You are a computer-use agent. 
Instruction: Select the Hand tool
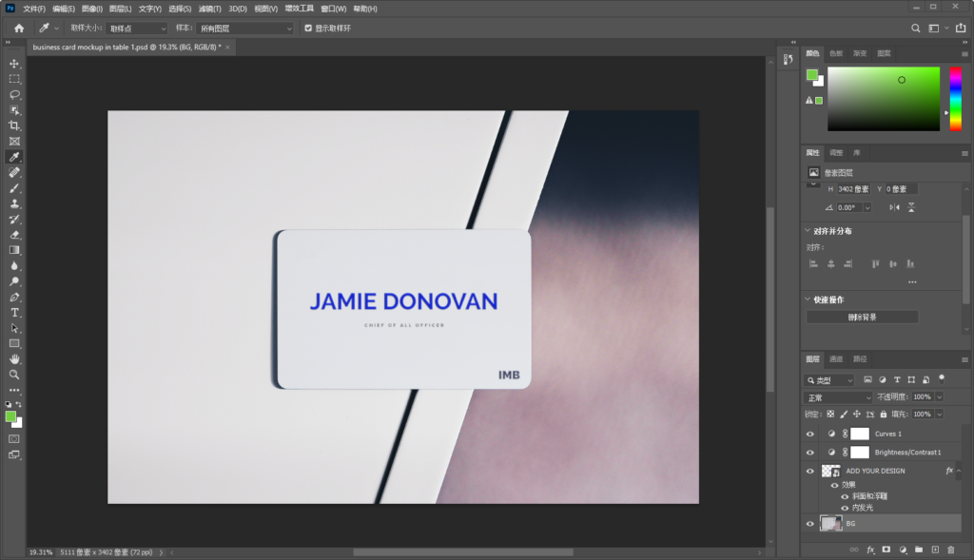(14, 359)
